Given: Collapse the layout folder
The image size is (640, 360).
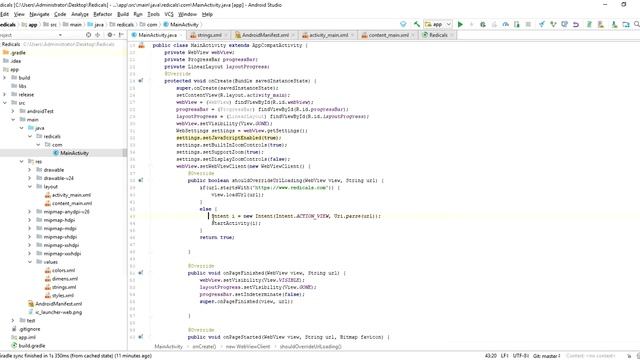Looking at the screenshot, I should pyautogui.click(x=30, y=187).
